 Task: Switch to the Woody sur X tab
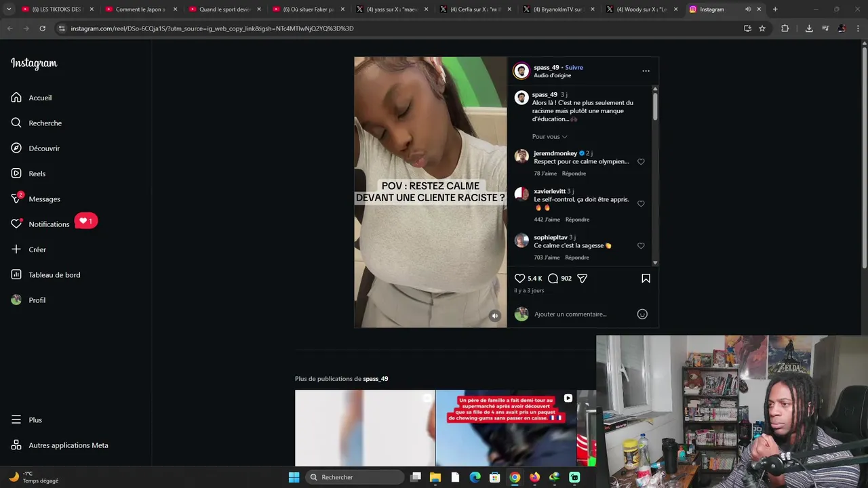[642, 9]
